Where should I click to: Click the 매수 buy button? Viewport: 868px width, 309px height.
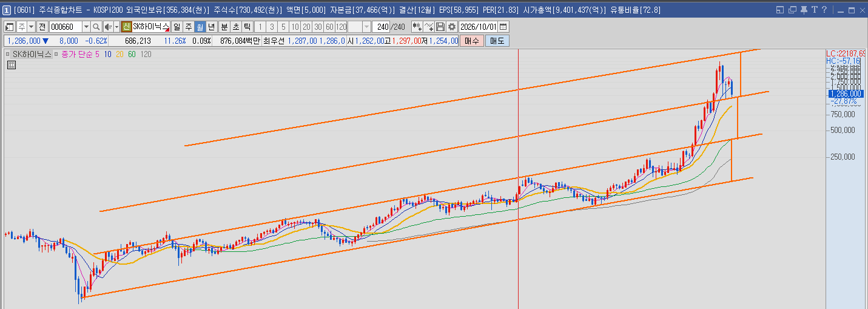coord(471,41)
